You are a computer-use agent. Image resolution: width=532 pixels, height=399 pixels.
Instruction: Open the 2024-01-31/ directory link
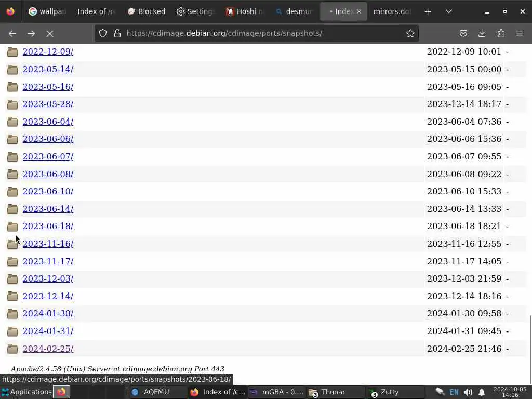[x=48, y=331]
